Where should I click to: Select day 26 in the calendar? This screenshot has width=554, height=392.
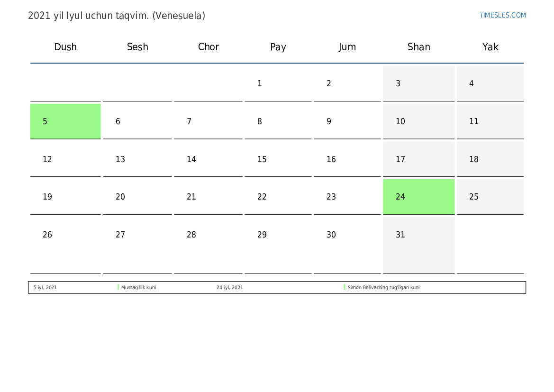(x=65, y=246)
